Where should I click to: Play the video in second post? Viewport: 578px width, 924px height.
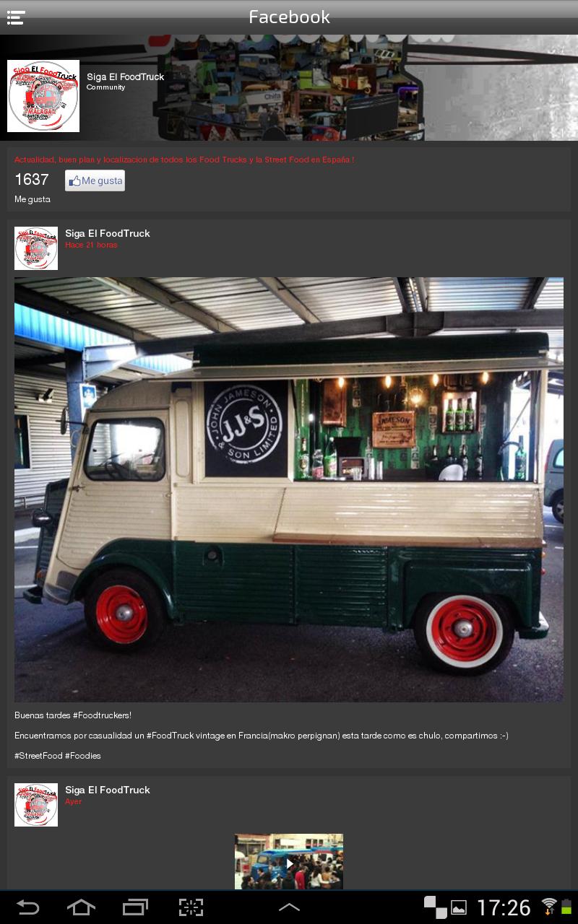(289, 862)
